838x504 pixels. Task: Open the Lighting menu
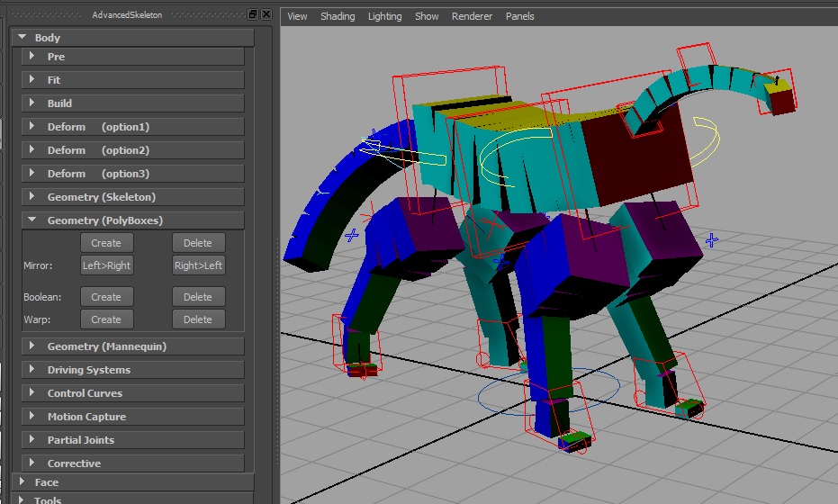[384, 16]
